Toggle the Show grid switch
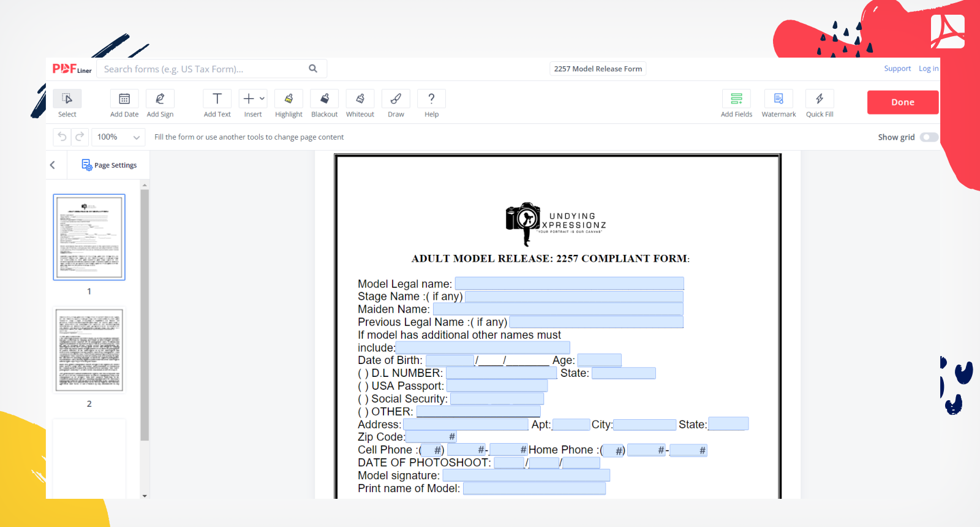The width and height of the screenshot is (980, 527). coord(929,137)
